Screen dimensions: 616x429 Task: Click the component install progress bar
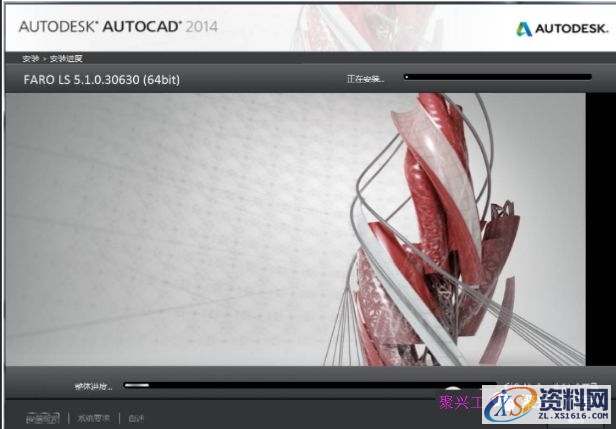pos(498,77)
